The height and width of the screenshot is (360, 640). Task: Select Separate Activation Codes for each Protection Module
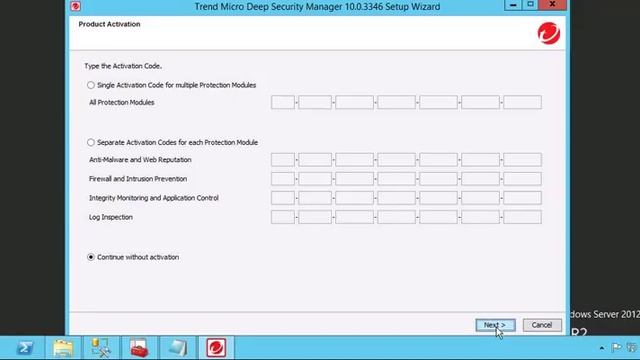[91, 142]
